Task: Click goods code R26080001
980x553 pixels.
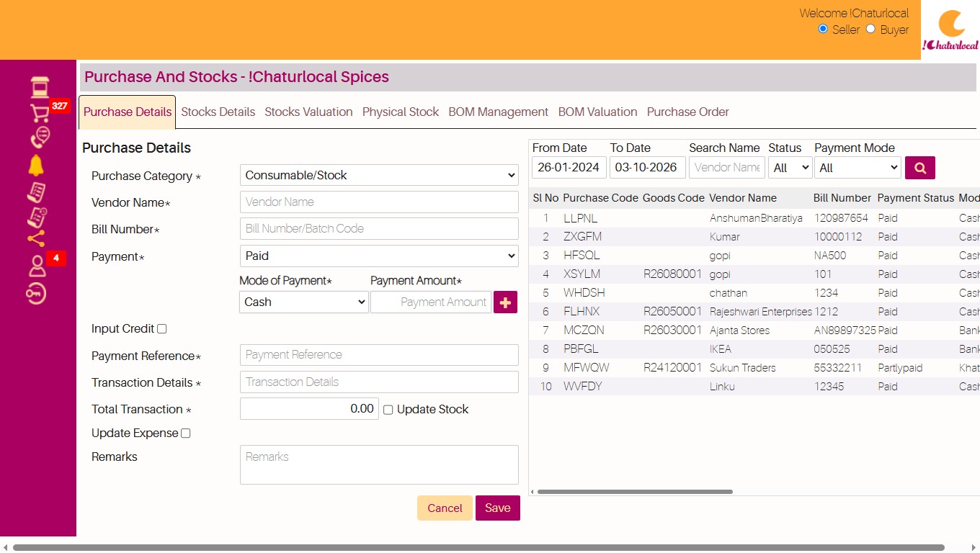Action: 672,274
